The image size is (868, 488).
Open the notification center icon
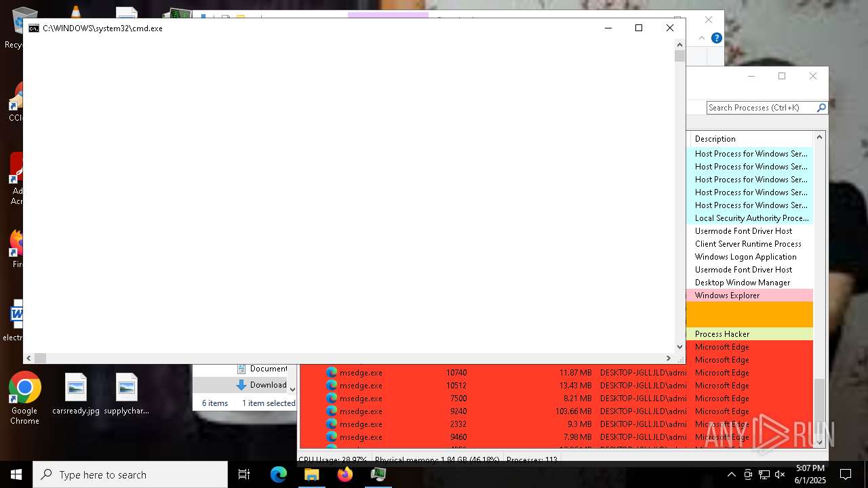click(x=846, y=474)
